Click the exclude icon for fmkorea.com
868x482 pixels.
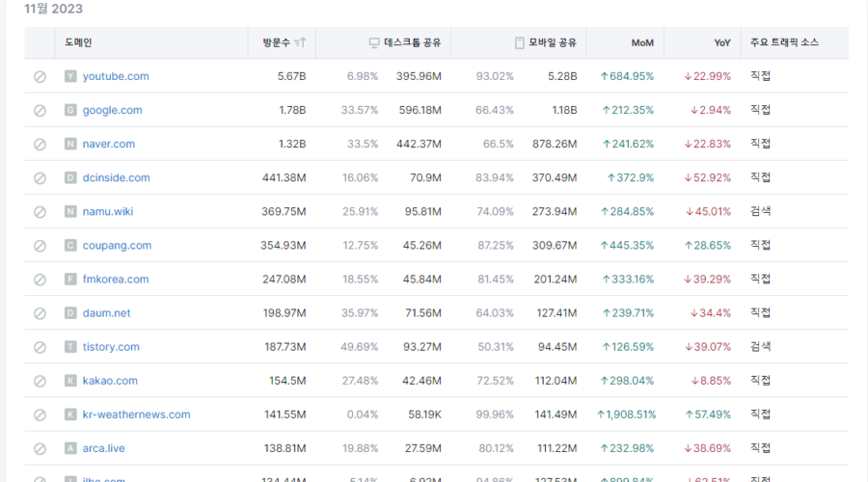pos(40,280)
